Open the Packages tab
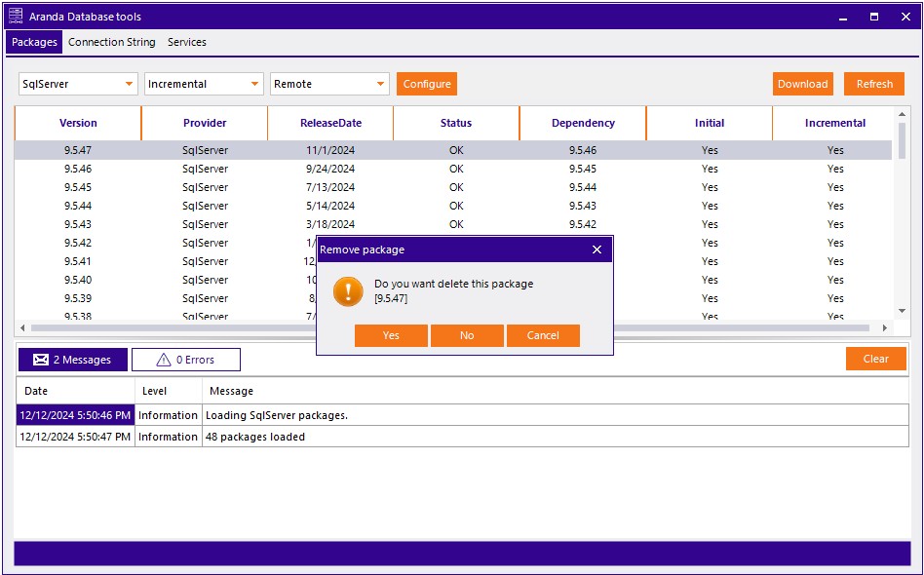The image size is (924, 575). coord(34,42)
